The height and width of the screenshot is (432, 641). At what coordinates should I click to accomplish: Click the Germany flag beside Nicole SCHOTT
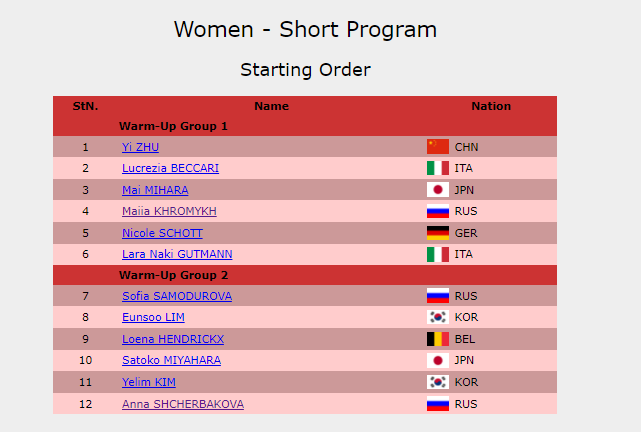point(437,233)
